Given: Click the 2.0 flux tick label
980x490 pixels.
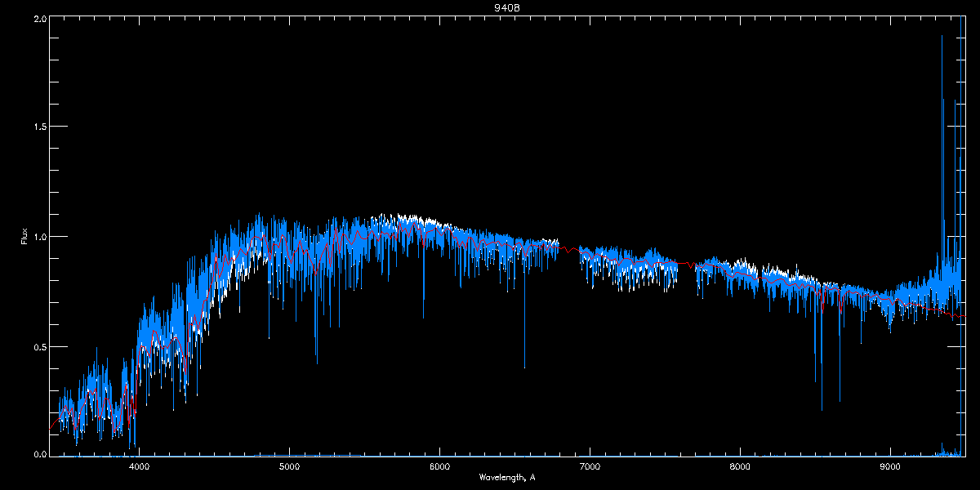Looking at the screenshot, I should tap(38, 18).
